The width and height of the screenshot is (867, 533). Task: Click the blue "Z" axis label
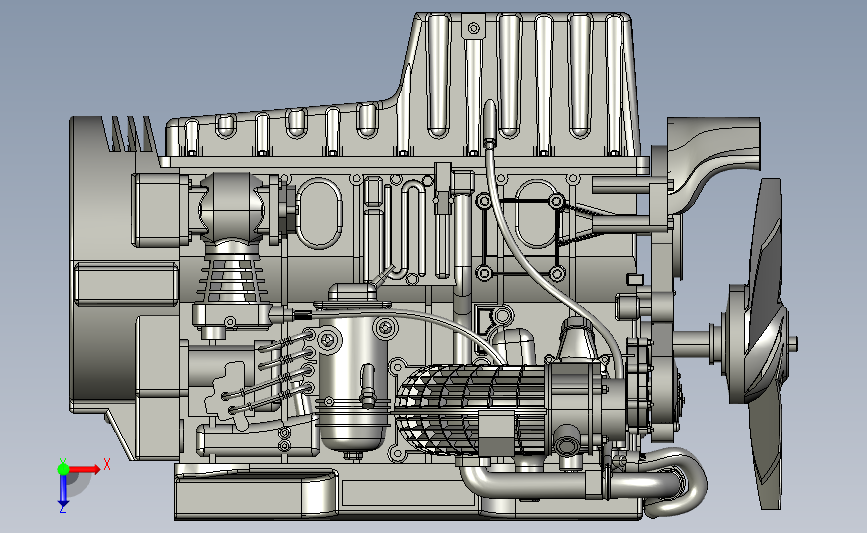point(62,509)
